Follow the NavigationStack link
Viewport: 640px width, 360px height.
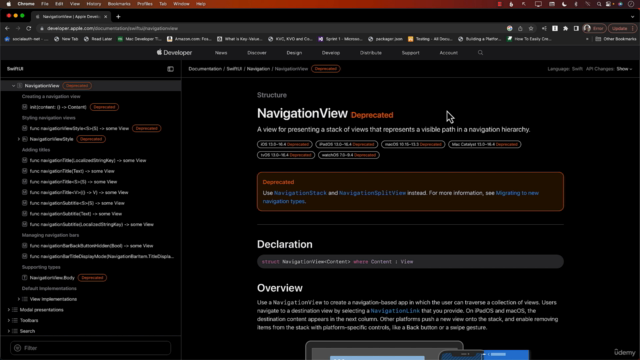pos(300,193)
